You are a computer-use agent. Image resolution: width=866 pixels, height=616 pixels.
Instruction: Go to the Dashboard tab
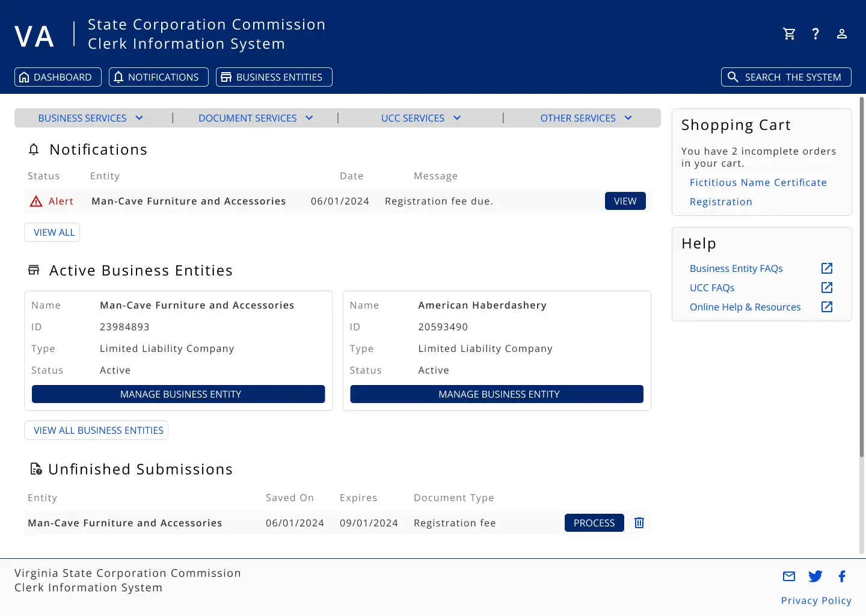tap(58, 77)
